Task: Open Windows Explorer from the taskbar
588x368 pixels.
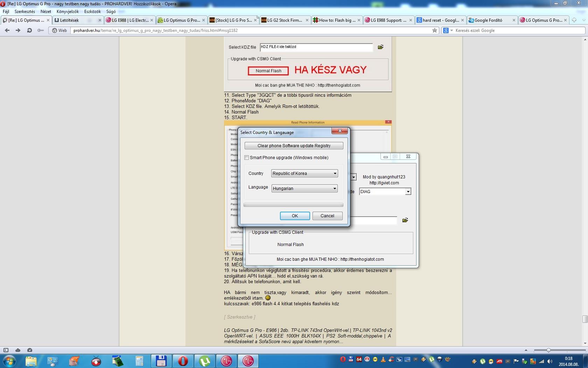Action: point(31,361)
